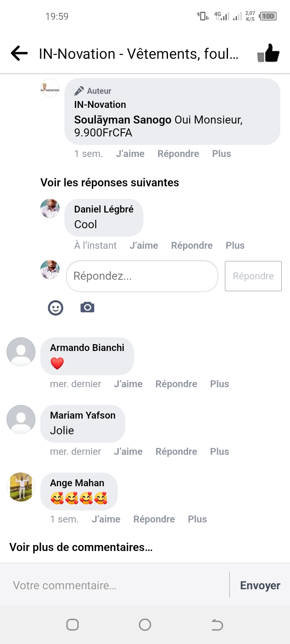The width and height of the screenshot is (290, 644).
Task: Attach a photo with camera icon
Action: (x=87, y=308)
